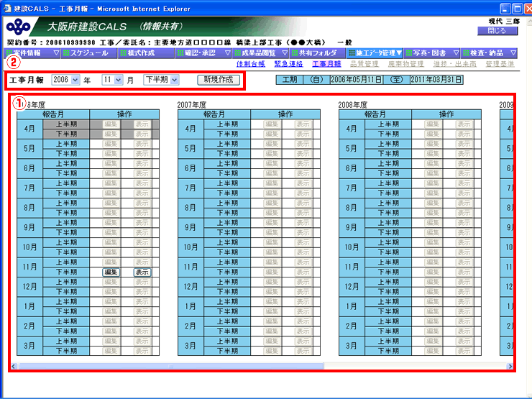Click the horizontal scrollbar under the tables
532x399 pixels.
coord(259,366)
